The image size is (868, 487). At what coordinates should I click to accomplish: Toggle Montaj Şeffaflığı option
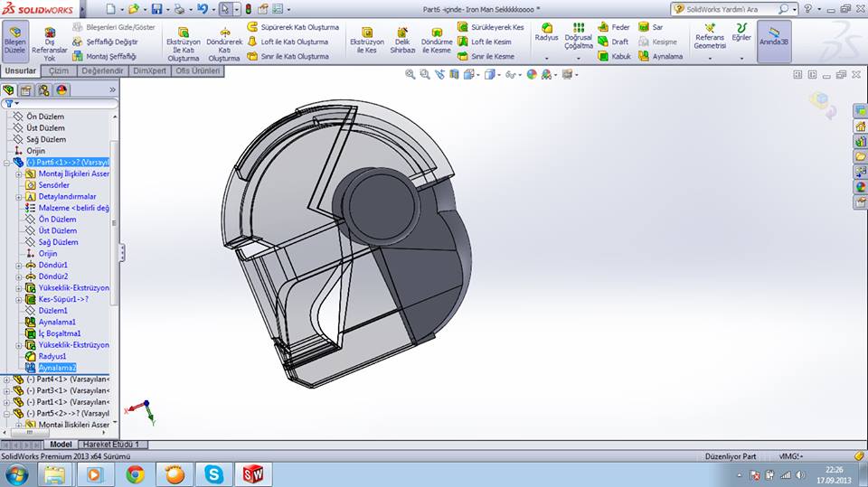pyautogui.click(x=104, y=56)
